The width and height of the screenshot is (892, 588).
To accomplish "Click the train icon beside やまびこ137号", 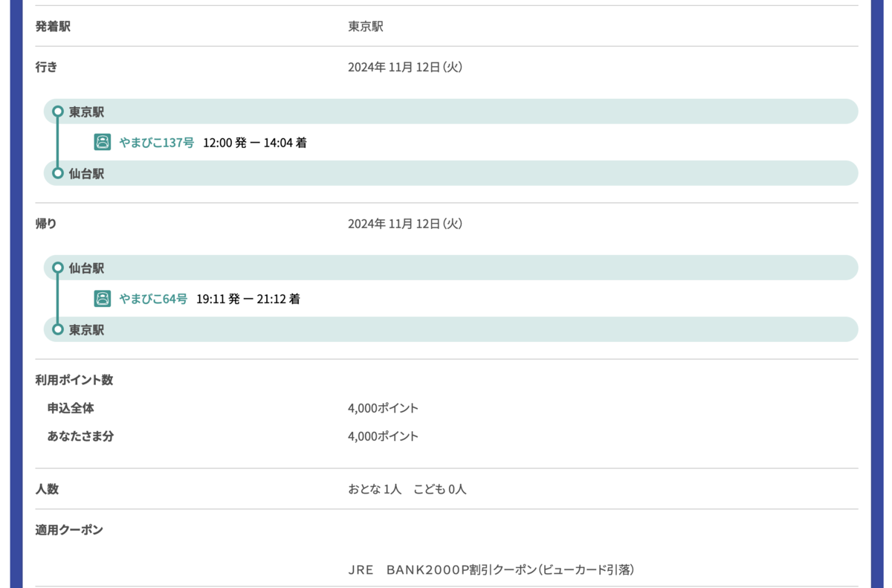I will pyautogui.click(x=103, y=142).
